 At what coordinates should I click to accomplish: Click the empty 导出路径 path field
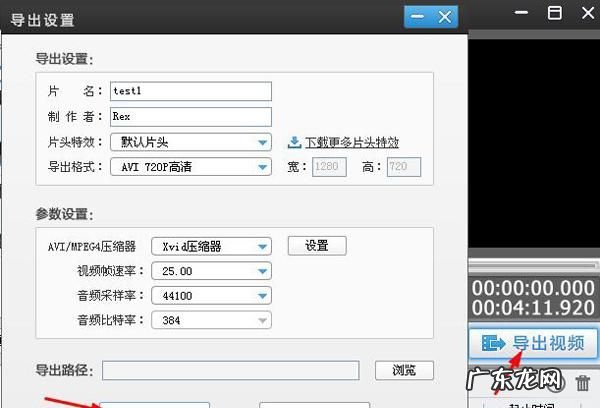point(230,371)
